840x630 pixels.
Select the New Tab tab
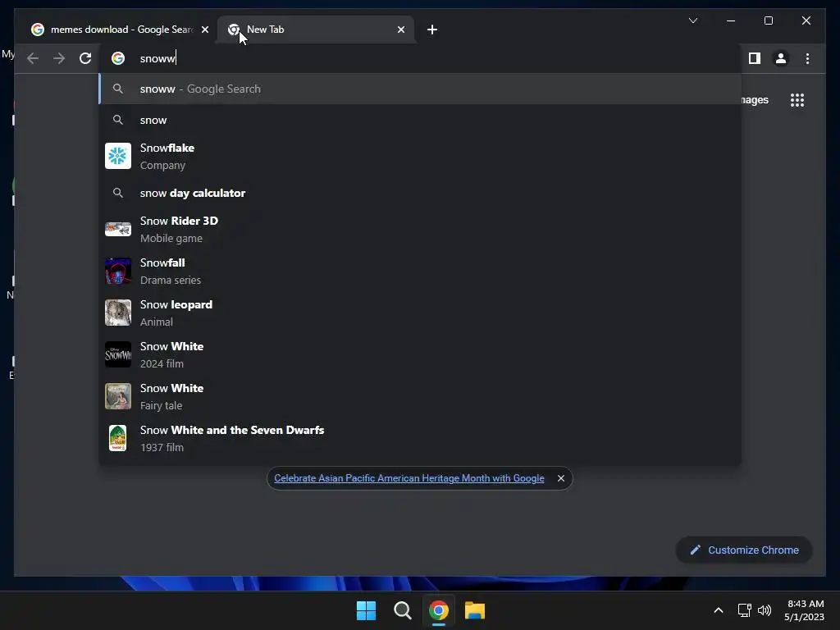(315, 30)
